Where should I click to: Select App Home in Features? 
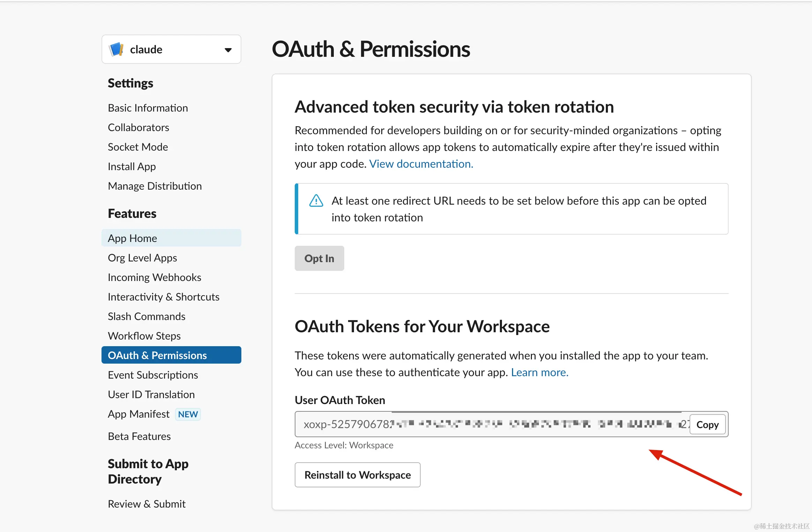pos(132,238)
